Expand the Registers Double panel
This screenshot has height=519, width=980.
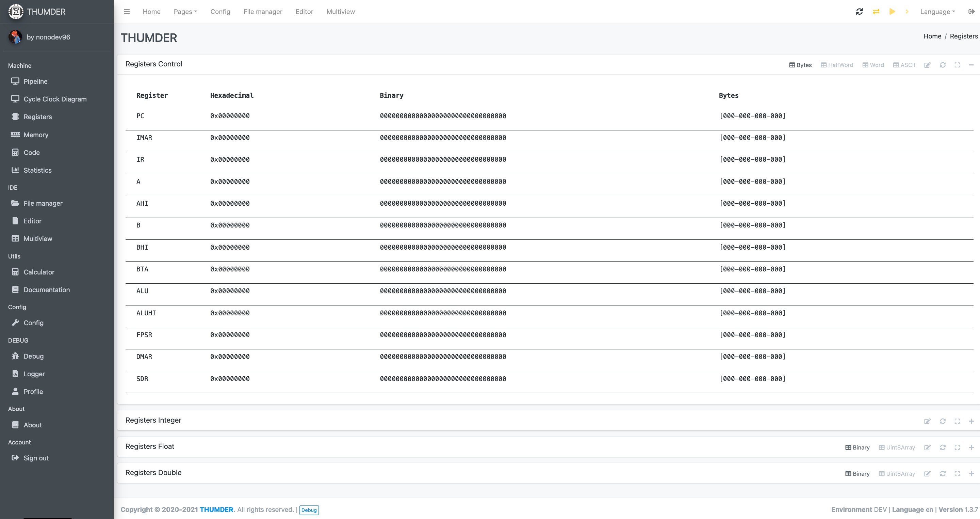971,474
